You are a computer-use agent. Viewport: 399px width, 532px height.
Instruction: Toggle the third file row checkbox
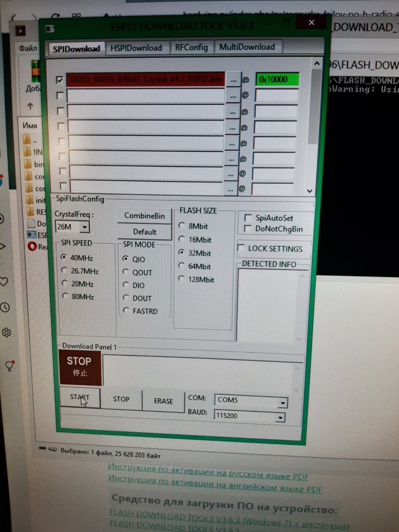click(61, 111)
